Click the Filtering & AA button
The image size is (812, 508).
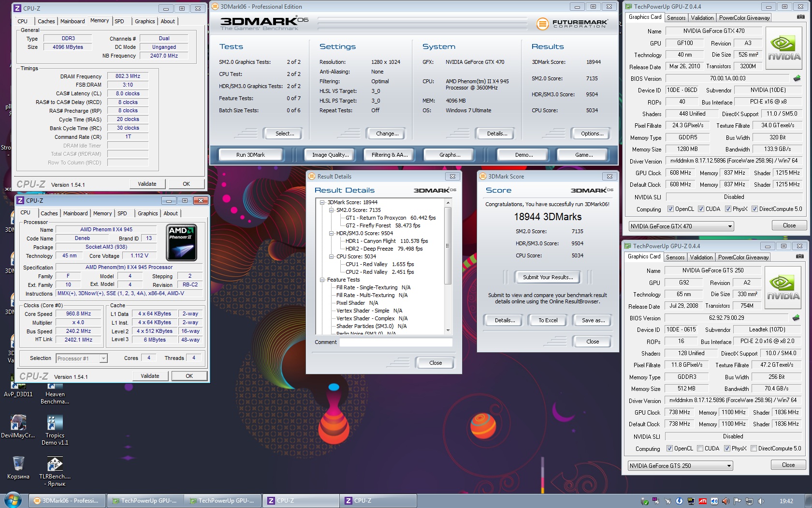point(390,155)
